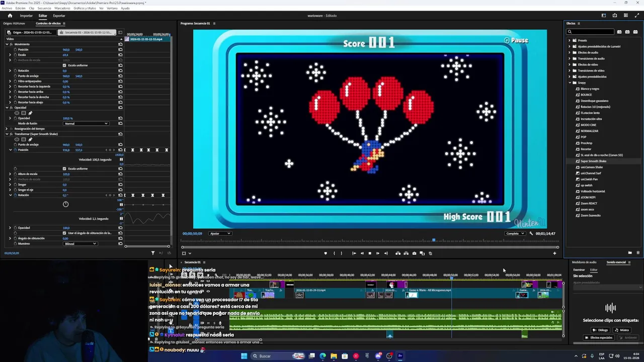The image size is (644, 362).
Task: Click the Program monitor playhead on scrub bar
Action: pos(434,240)
